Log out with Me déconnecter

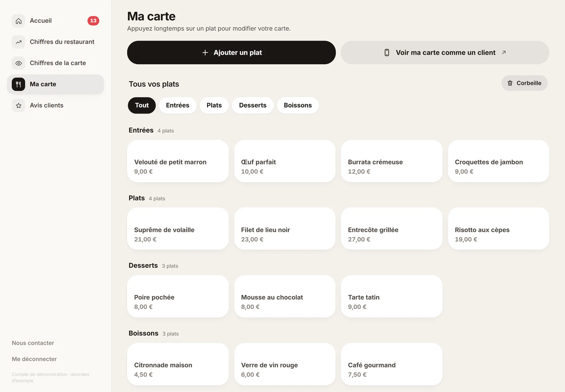click(x=34, y=359)
